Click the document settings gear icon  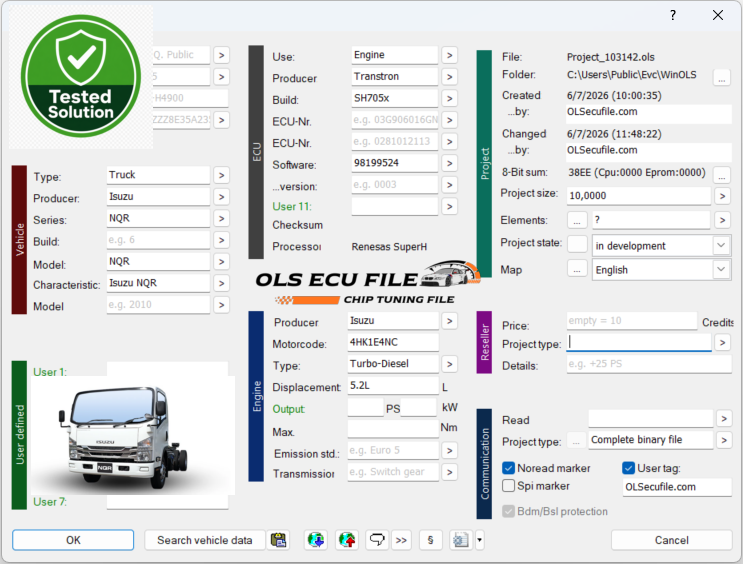[x=461, y=540]
